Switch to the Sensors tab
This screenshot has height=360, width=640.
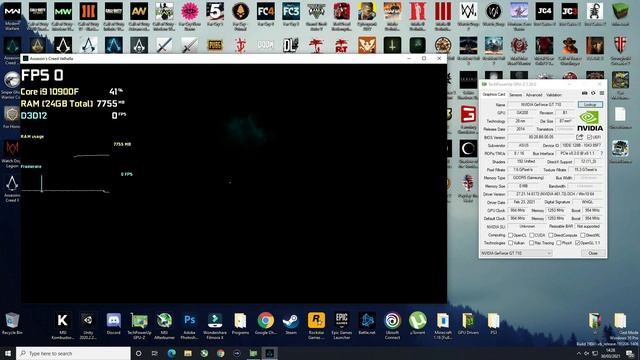pos(516,95)
